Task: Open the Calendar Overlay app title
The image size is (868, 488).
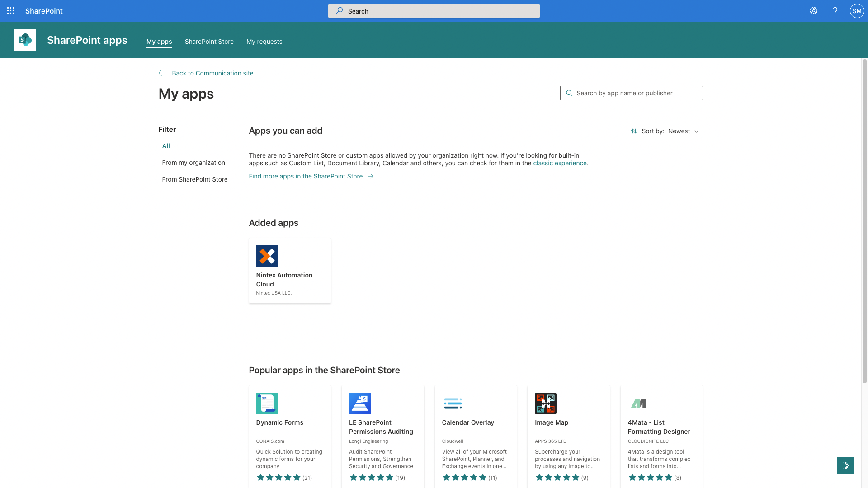Action: (x=468, y=422)
